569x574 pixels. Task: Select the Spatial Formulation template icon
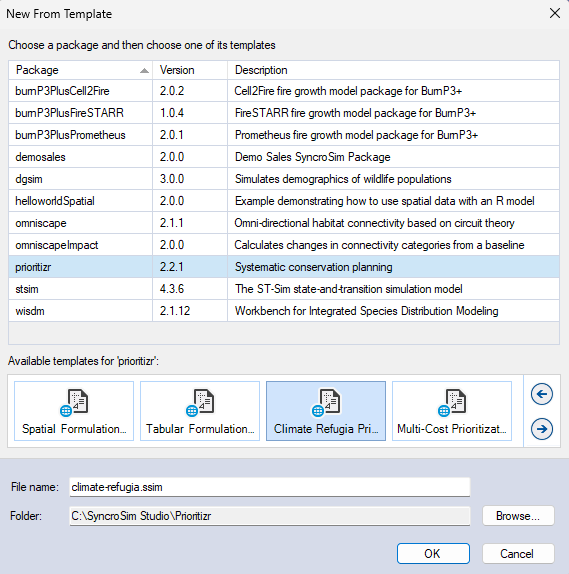point(74,403)
